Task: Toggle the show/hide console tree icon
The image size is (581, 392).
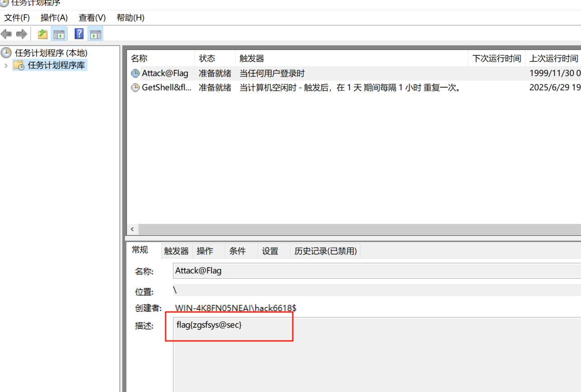Action: click(x=59, y=34)
